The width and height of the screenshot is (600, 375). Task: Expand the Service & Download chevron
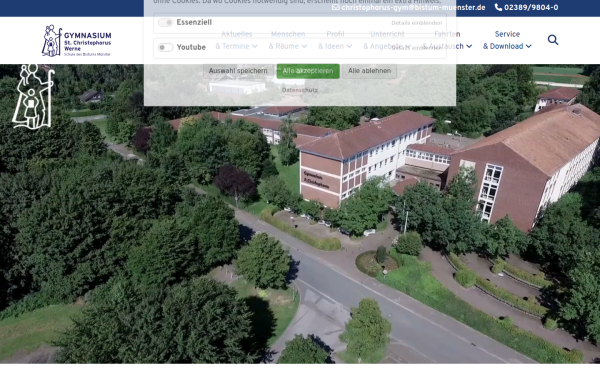[x=528, y=46]
